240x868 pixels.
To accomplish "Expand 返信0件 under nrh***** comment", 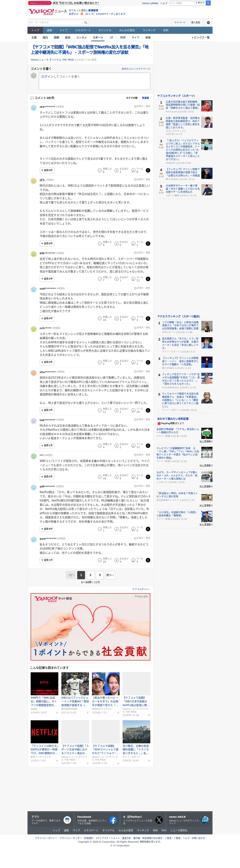I will point(47,362).
